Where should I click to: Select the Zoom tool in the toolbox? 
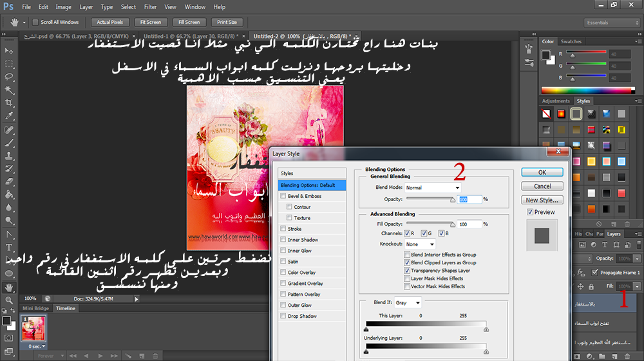[x=10, y=300]
